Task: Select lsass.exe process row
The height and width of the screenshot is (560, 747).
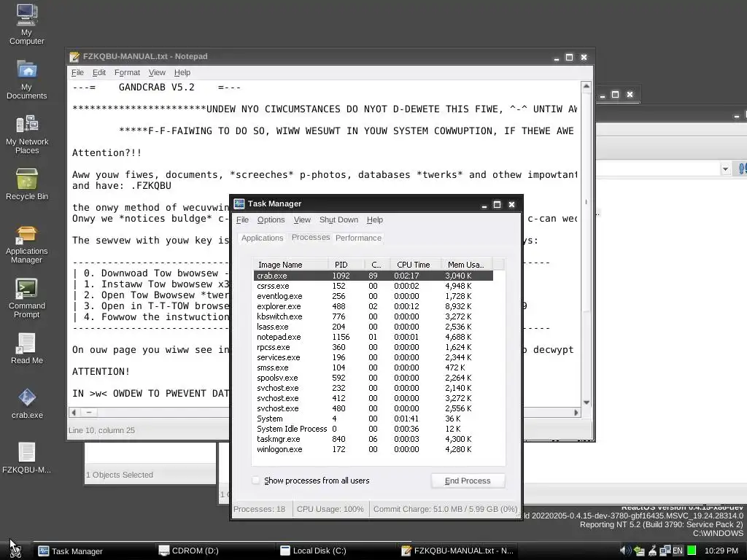Action: (x=373, y=327)
